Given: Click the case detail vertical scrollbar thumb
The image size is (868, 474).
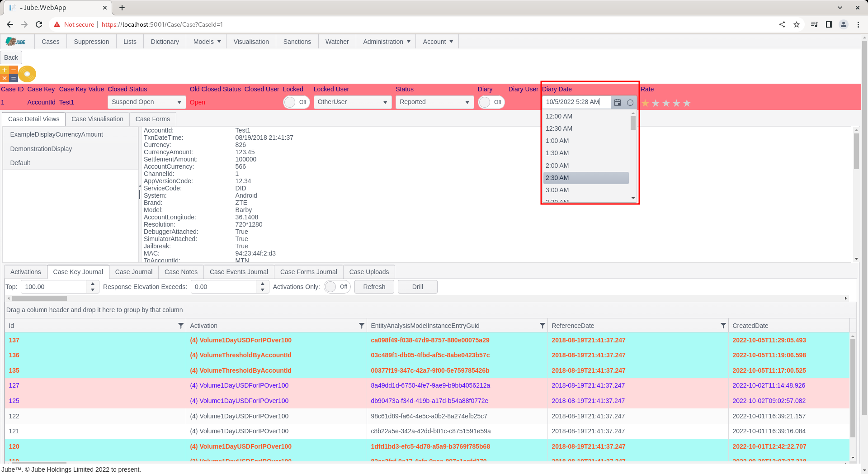Looking at the screenshot, I should (x=856, y=151).
